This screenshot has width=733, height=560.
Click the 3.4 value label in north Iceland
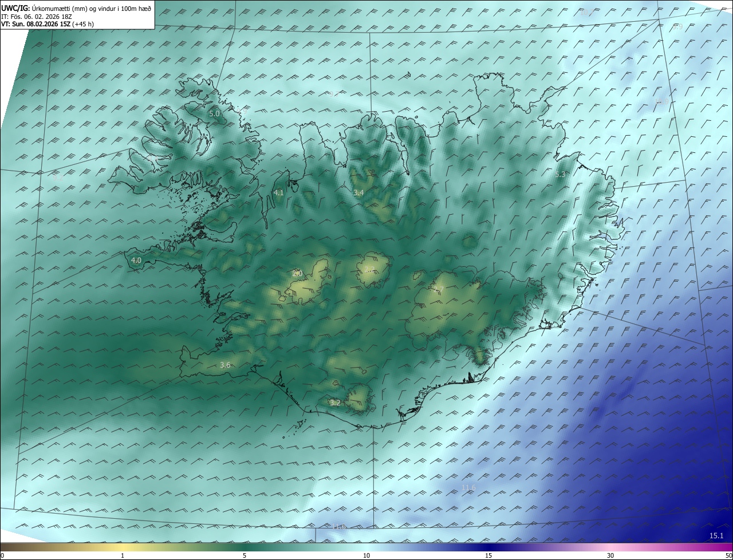[x=358, y=193]
